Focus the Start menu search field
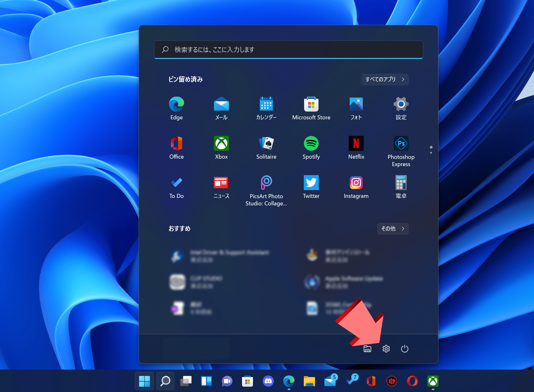 (289, 50)
